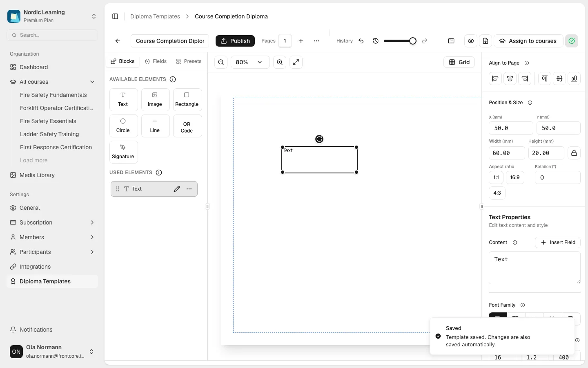Toggle the aspect ratio lock
The width and height of the screenshot is (588, 368).
point(574,153)
